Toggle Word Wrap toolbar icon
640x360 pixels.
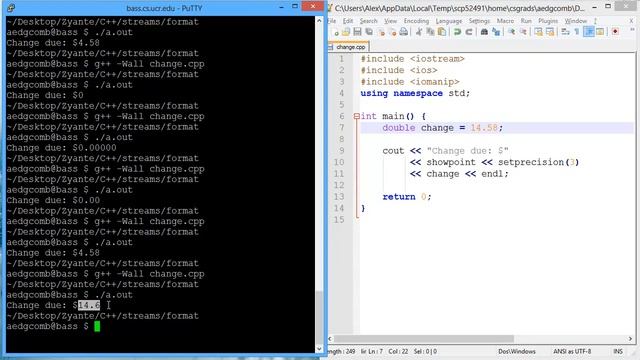pos(565,32)
